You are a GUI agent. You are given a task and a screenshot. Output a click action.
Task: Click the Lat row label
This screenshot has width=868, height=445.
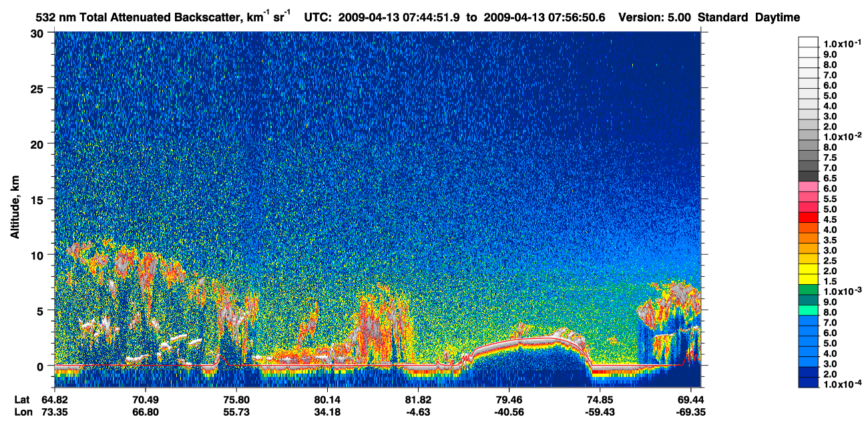point(22,399)
